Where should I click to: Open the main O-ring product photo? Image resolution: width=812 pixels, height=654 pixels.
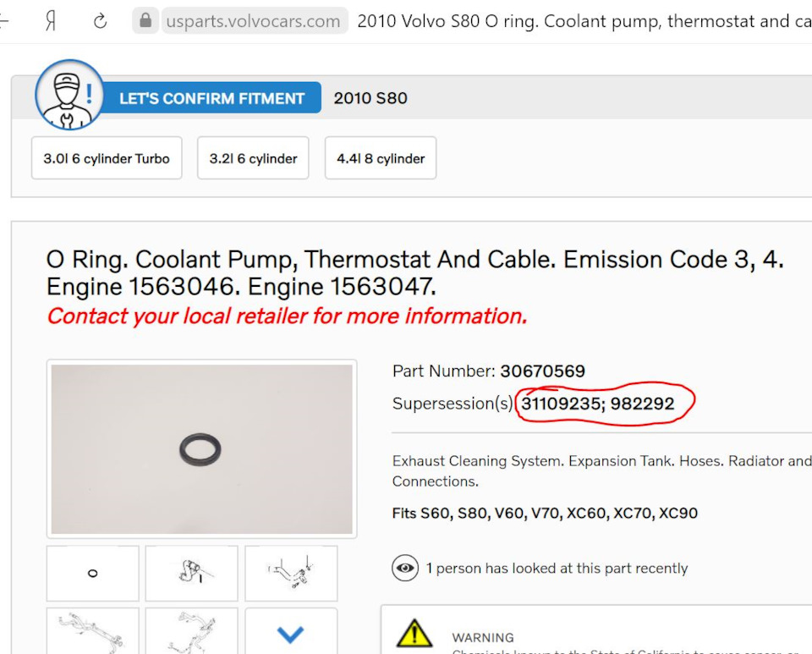coord(201,449)
